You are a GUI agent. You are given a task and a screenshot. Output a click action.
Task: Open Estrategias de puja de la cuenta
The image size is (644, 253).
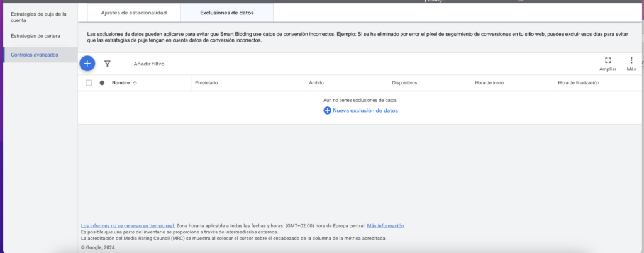(38, 17)
